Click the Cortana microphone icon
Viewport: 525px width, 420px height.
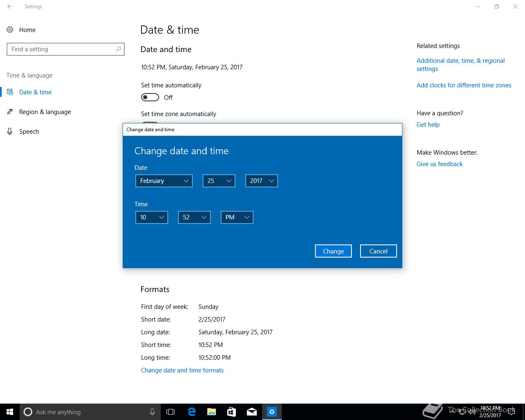pos(152,412)
